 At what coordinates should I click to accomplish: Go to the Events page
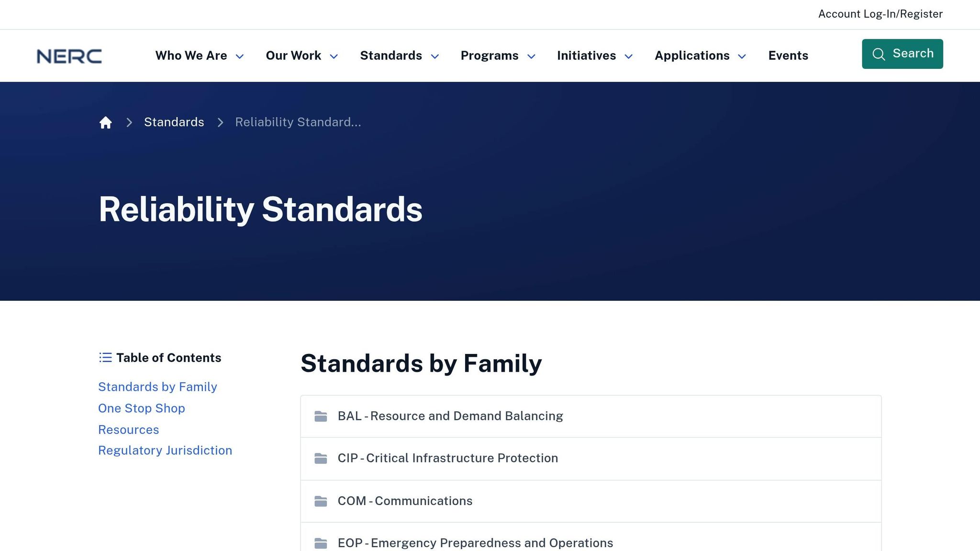pyautogui.click(x=788, y=56)
